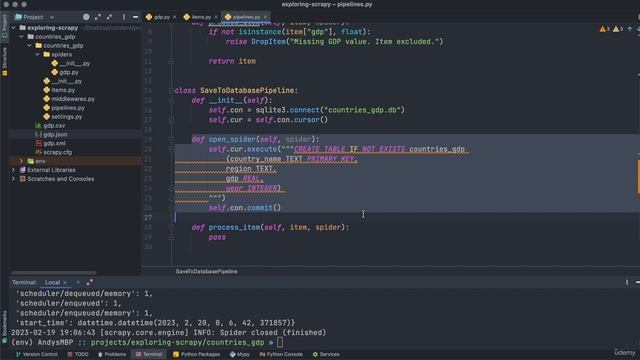Close the gdp.py editor tab
The image size is (640, 360).
[174, 17]
